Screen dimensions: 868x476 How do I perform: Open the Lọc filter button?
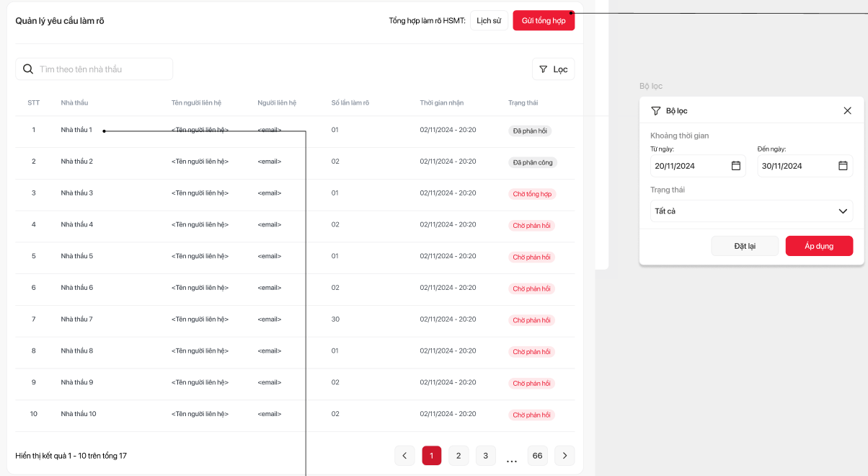click(553, 69)
